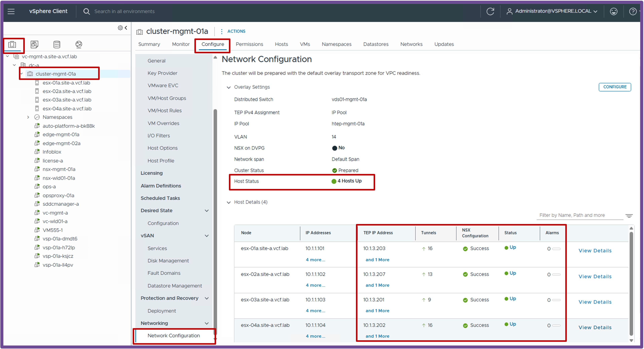Open the feedback smiley icon
The image size is (644, 349).
tap(614, 11)
